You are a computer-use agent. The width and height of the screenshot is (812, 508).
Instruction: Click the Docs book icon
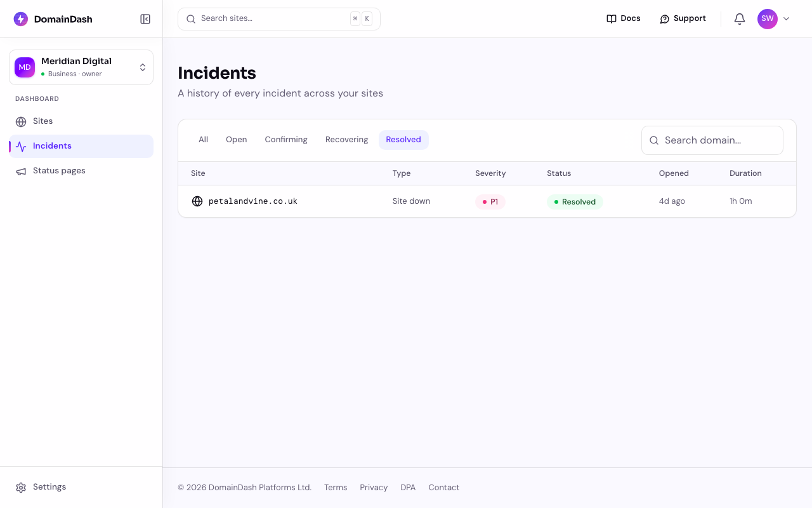click(x=612, y=19)
